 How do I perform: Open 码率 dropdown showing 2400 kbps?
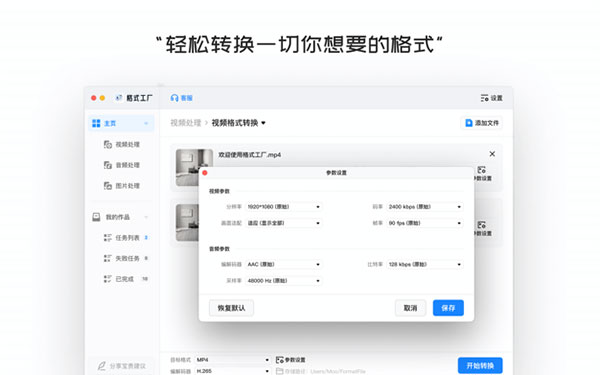coord(425,207)
